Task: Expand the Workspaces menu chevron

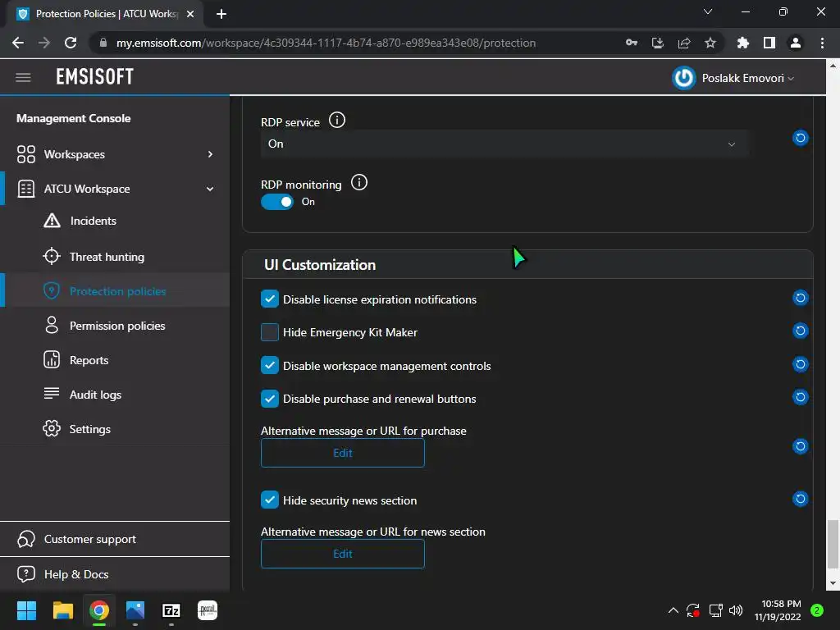Action: click(210, 154)
